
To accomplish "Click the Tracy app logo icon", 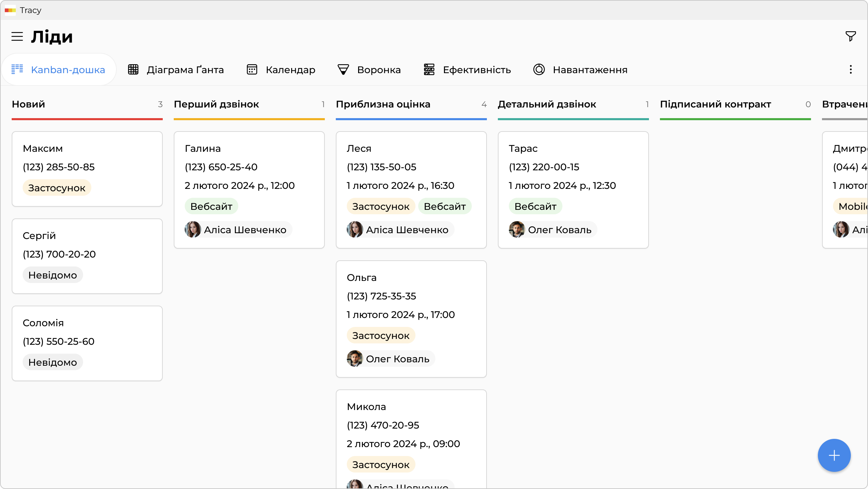I will click(x=10, y=10).
